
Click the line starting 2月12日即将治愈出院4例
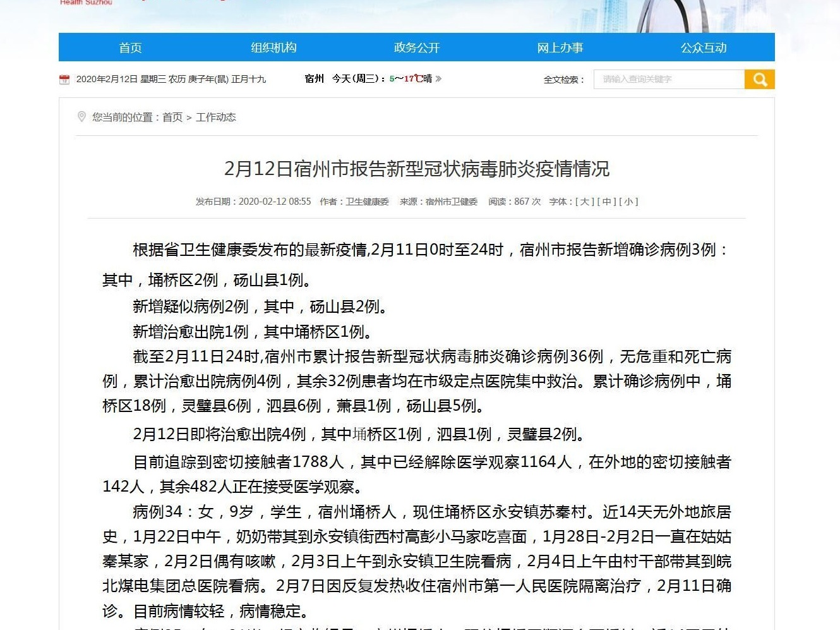(358, 434)
